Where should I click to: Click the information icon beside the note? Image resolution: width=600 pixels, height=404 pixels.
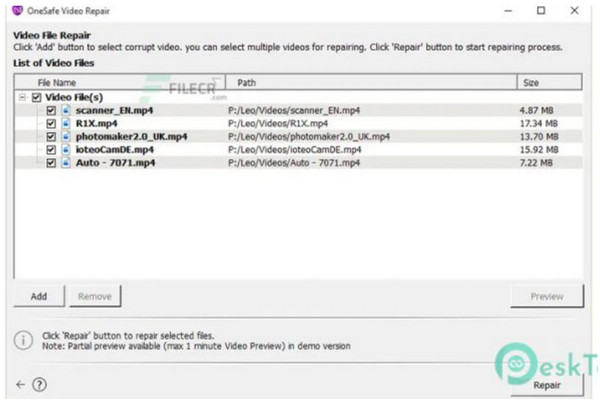pyautogui.click(x=23, y=340)
